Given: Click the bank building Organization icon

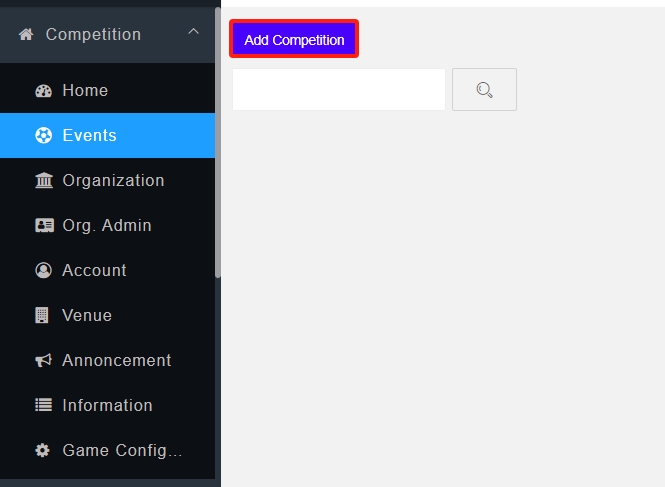Looking at the screenshot, I should pyautogui.click(x=43, y=181).
